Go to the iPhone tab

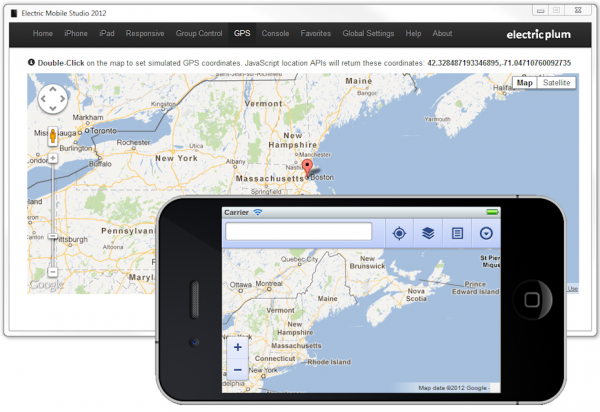76,33
